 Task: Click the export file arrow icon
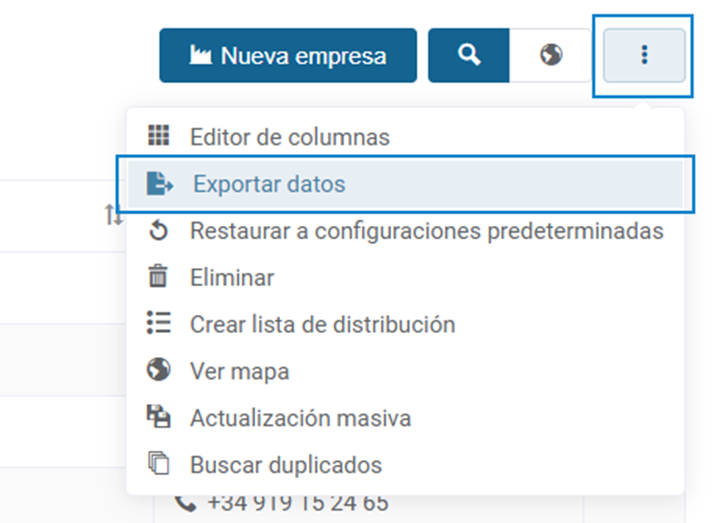tap(159, 183)
